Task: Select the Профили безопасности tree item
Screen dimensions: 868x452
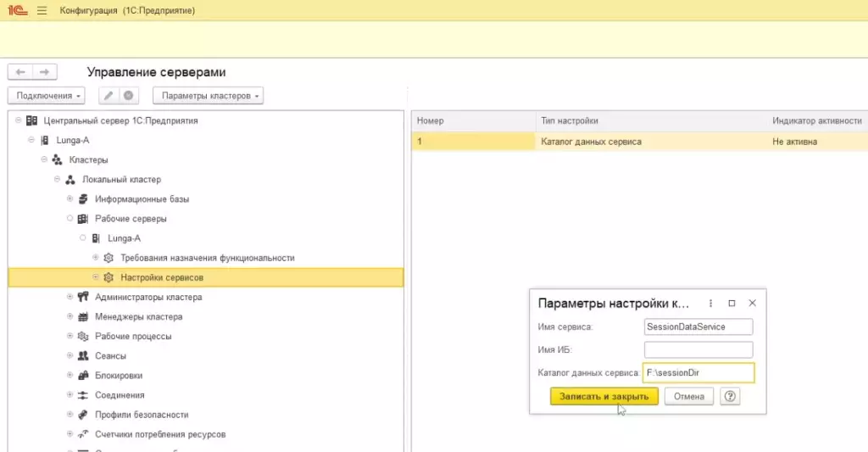Action: coord(142,415)
